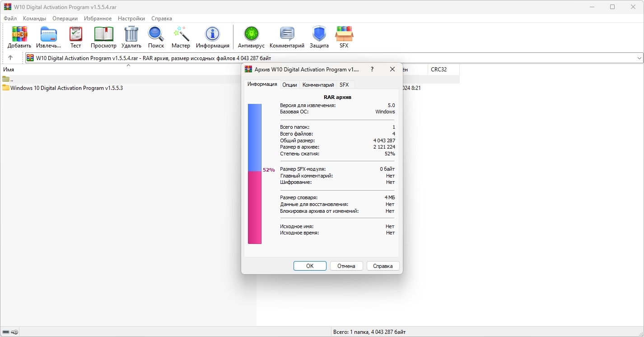
Task: Switch to the Комментарий tab in dialog
Action: click(x=318, y=85)
